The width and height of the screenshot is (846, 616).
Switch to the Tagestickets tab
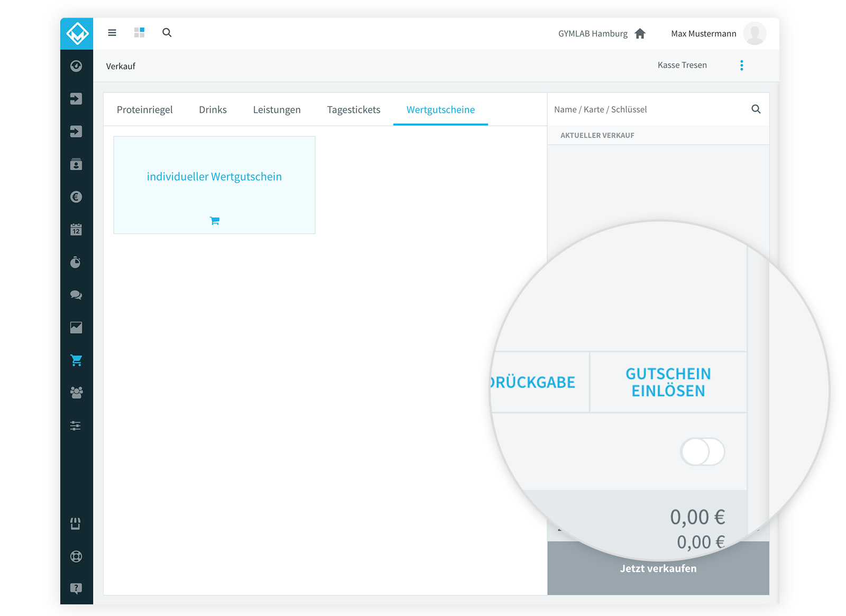[x=354, y=109]
